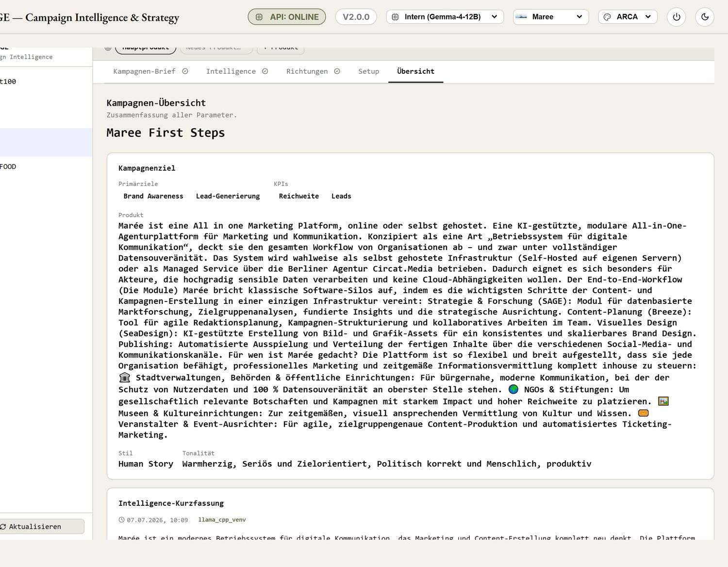Click the V2.0.0 version badge
The height and width of the screenshot is (567, 728).
pyautogui.click(x=356, y=17)
